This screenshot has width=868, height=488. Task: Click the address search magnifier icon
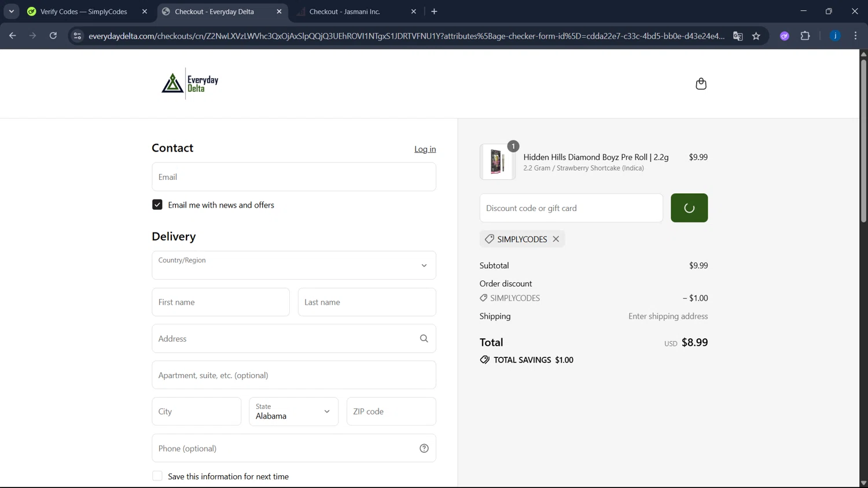pyautogui.click(x=424, y=339)
